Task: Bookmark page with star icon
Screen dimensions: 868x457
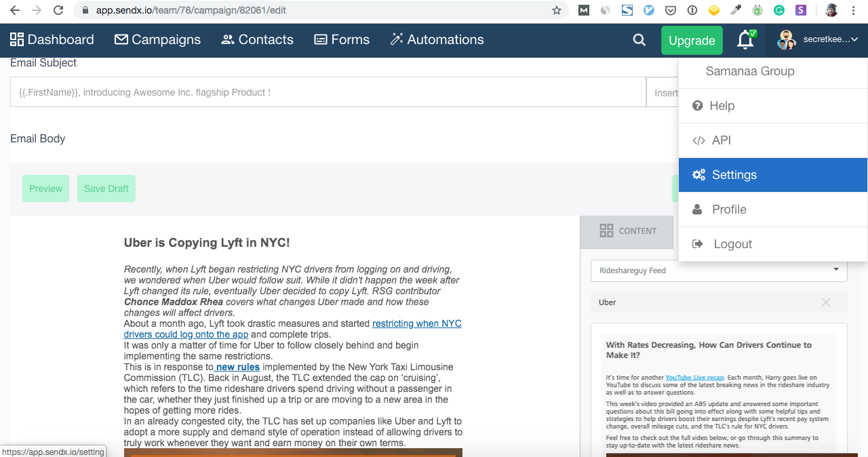Action: click(x=557, y=10)
